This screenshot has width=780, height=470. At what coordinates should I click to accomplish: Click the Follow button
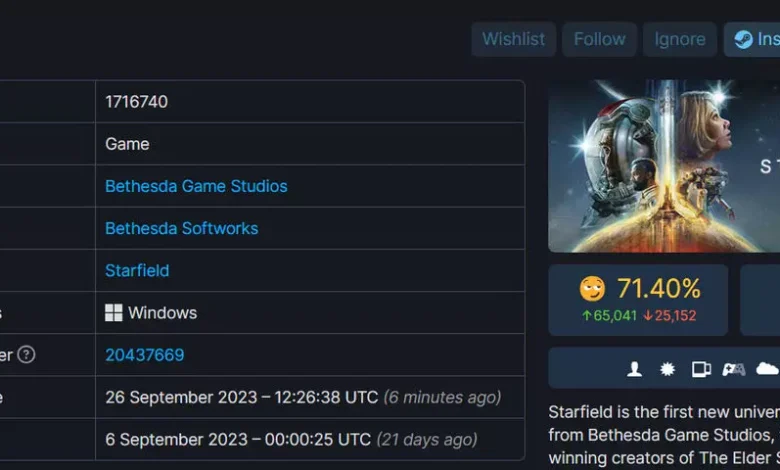coord(599,39)
